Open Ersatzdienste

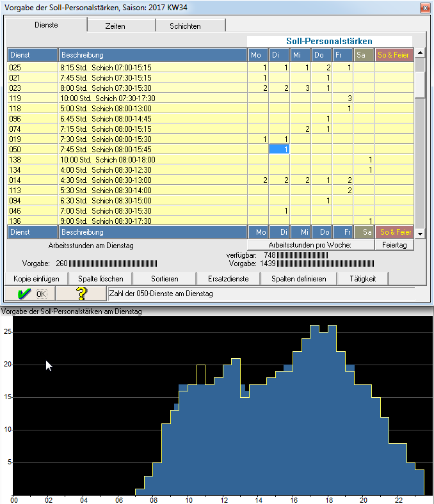229,279
